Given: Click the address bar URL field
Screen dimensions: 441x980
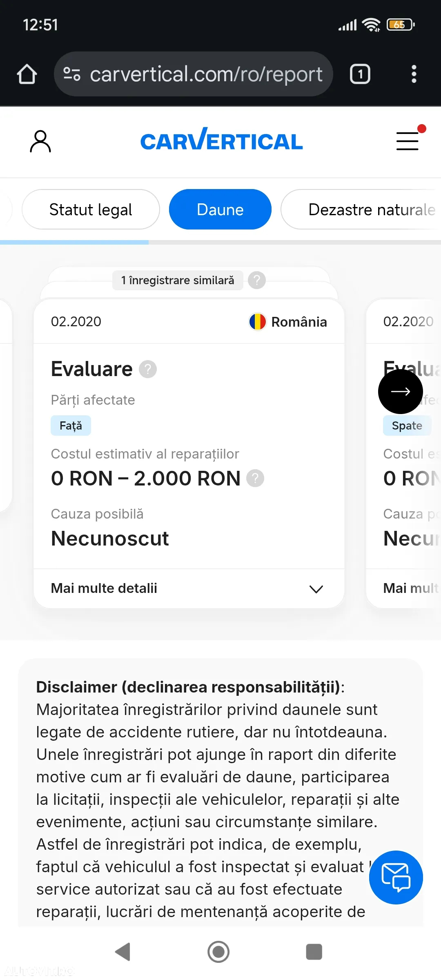Looking at the screenshot, I should point(206,74).
